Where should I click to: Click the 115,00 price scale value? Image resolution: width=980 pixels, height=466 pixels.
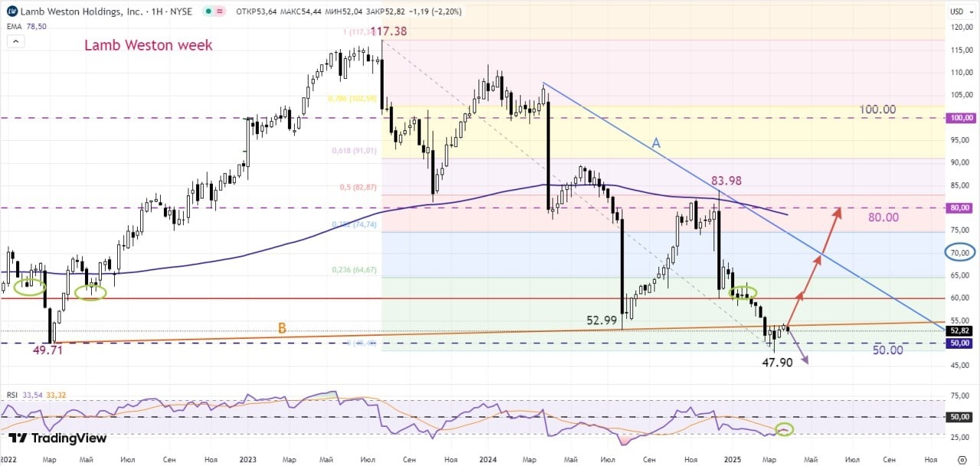coord(961,49)
